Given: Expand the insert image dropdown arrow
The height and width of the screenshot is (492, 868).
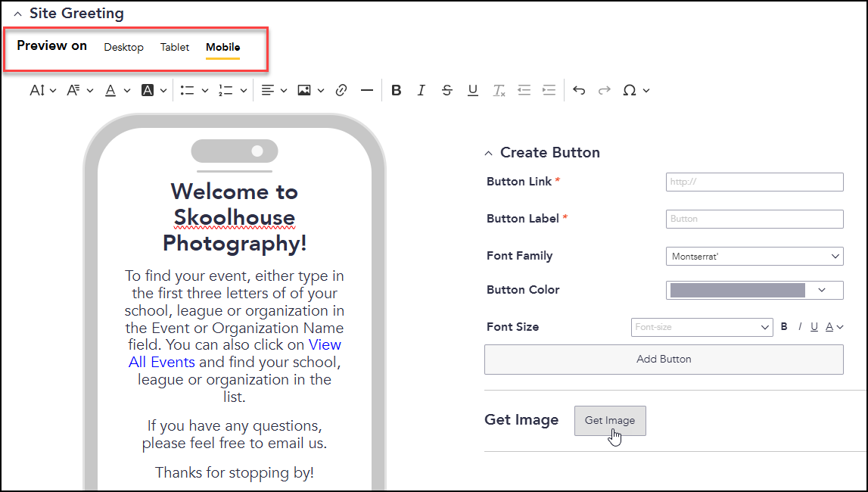Looking at the screenshot, I should 321,91.
